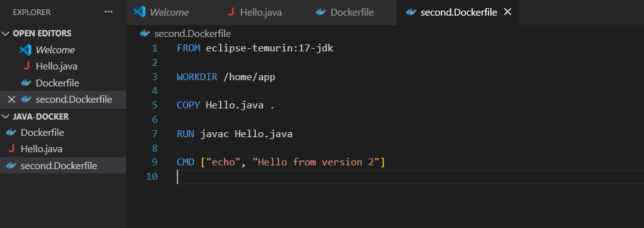Click line number 5 in gutter
The width and height of the screenshot is (644, 228).
pos(154,105)
